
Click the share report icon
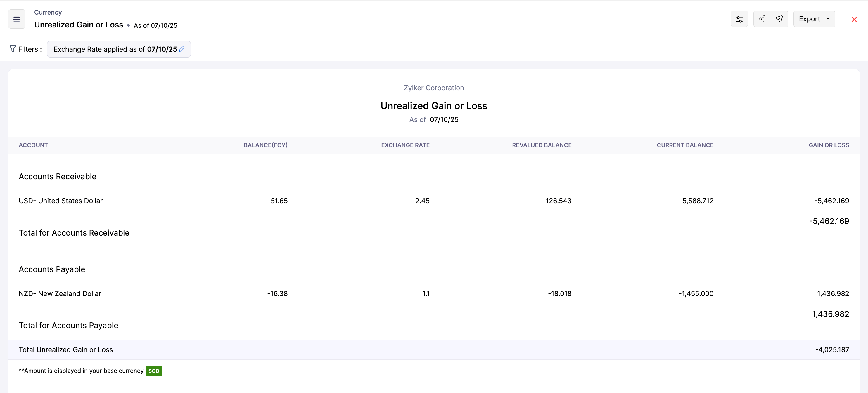(x=762, y=19)
